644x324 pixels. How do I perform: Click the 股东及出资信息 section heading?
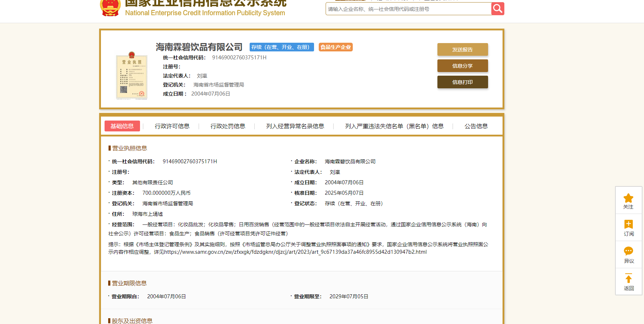click(132, 321)
